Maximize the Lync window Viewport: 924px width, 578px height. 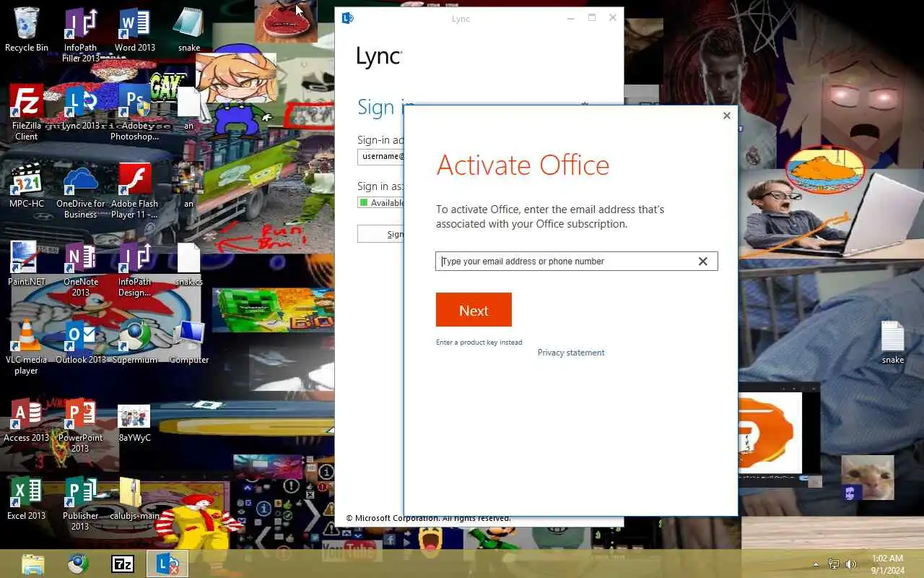(x=592, y=18)
